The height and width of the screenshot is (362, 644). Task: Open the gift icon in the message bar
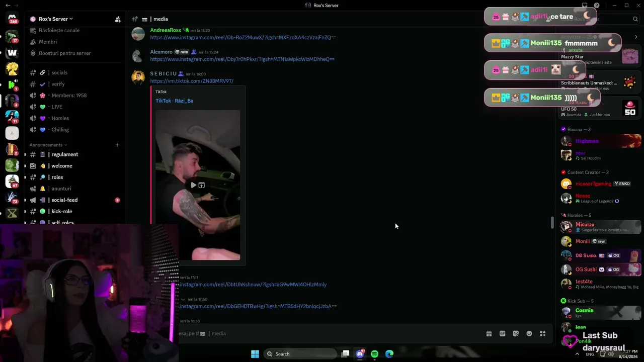(489, 333)
